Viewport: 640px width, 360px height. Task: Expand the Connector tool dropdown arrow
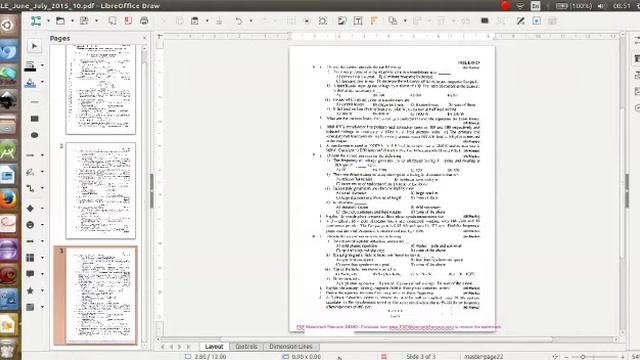42,188
